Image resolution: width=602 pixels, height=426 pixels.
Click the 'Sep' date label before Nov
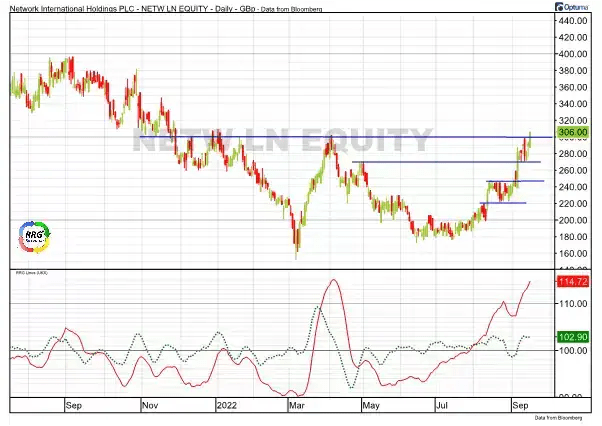[74, 406]
